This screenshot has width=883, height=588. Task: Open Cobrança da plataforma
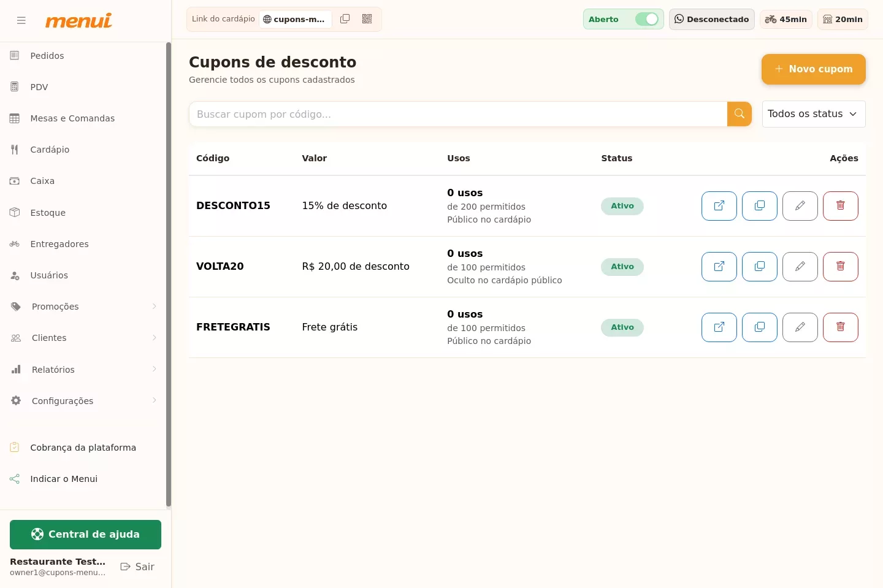[x=83, y=448]
